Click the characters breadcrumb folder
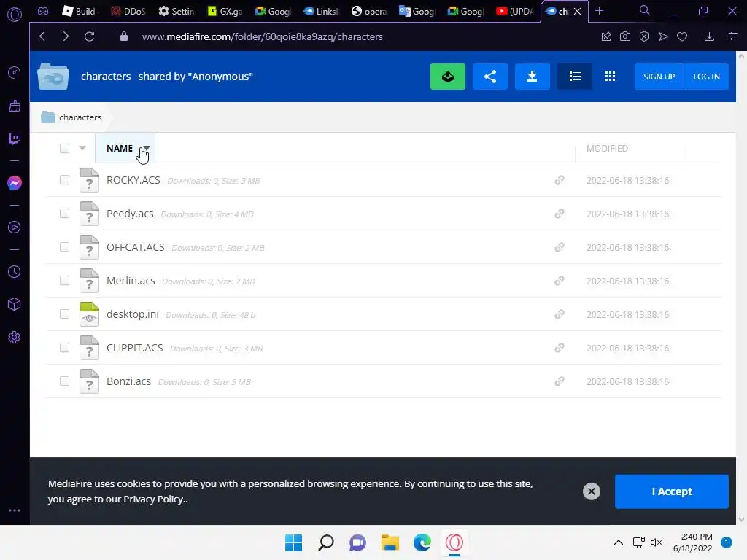Viewport: 747px width, 560px height. (71, 117)
